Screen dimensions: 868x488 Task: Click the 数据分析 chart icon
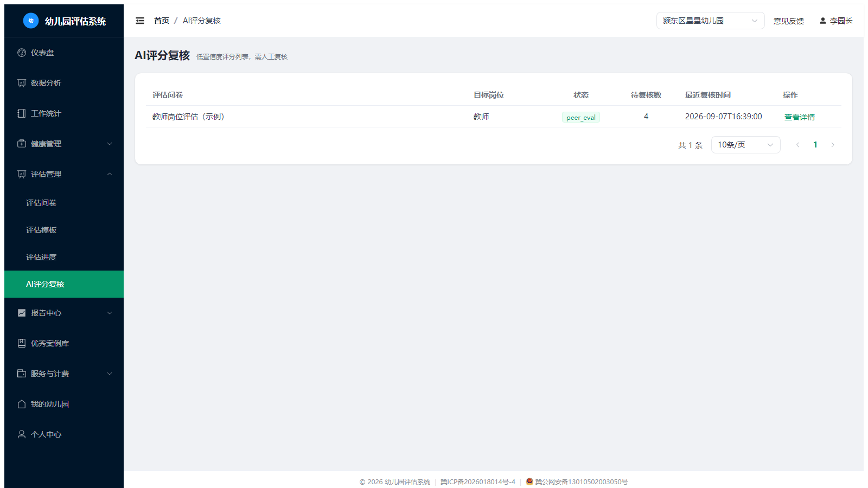[22, 83]
